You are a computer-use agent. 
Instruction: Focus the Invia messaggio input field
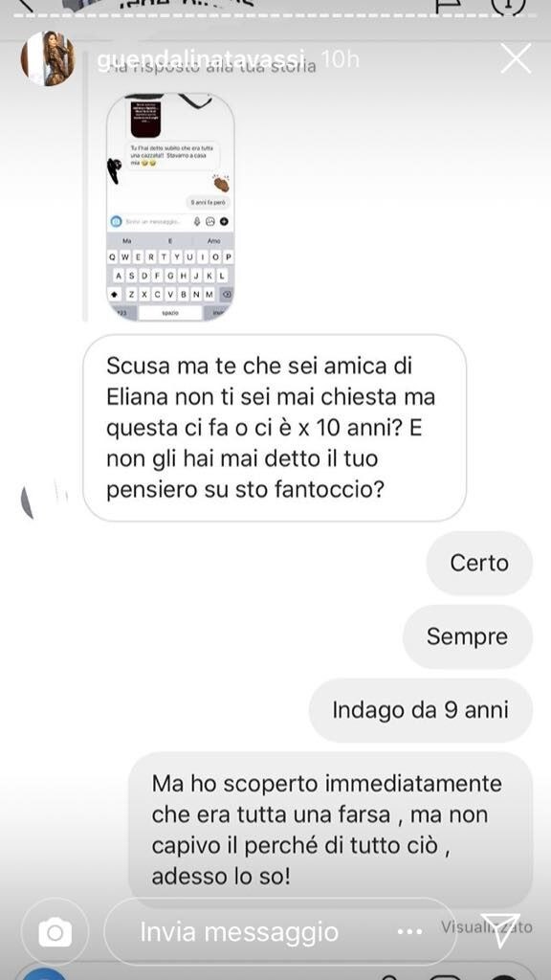pyautogui.click(x=280, y=932)
